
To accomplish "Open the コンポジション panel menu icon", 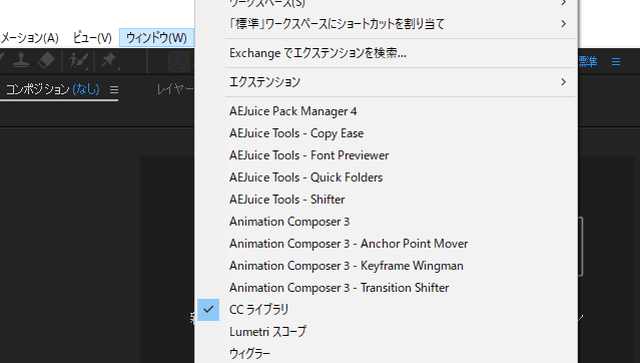I will coord(114,89).
